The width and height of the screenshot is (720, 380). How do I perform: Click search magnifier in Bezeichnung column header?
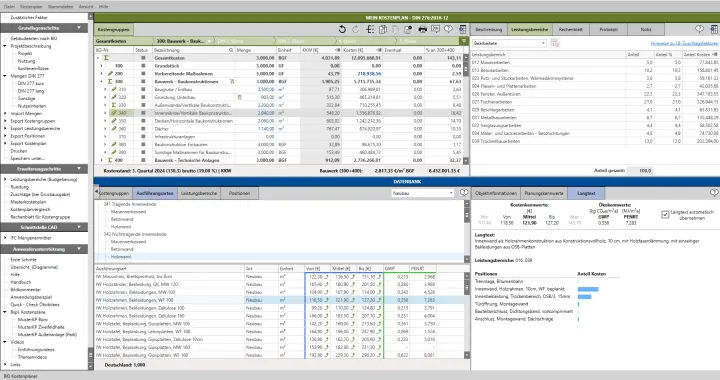click(x=231, y=50)
